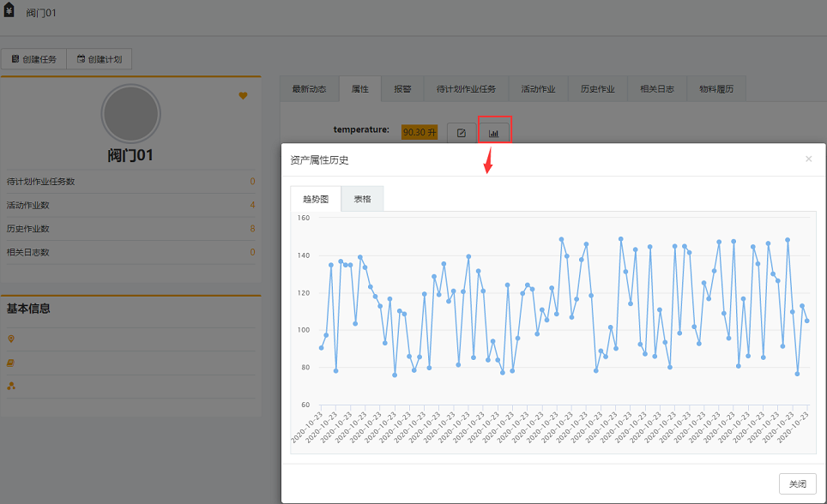The height and width of the screenshot is (504, 827).
Task: Click the 创建计划 button
Action: pyautogui.click(x=99, y=59)
